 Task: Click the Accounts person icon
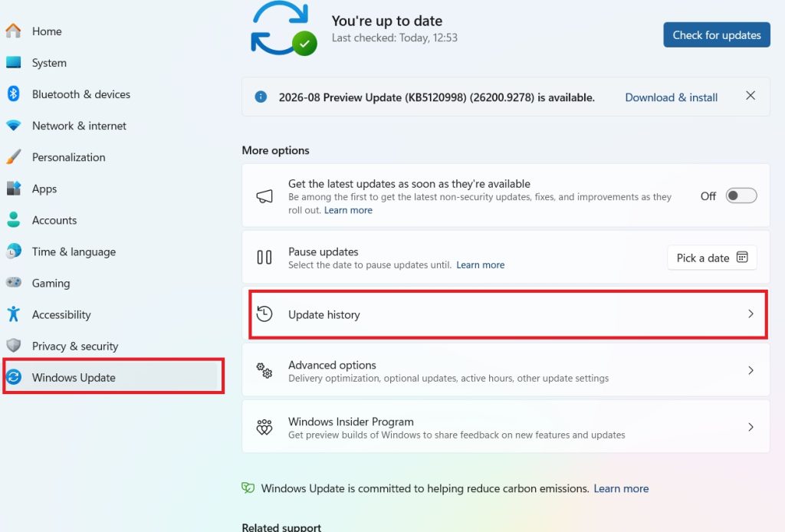pyautogui.click(x=14, y=220)
